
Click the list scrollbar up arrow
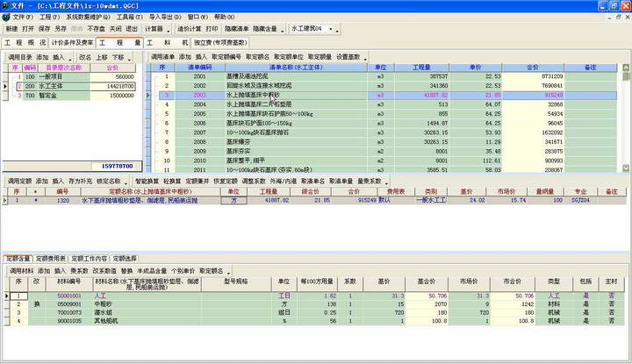[x=626, y=68]
